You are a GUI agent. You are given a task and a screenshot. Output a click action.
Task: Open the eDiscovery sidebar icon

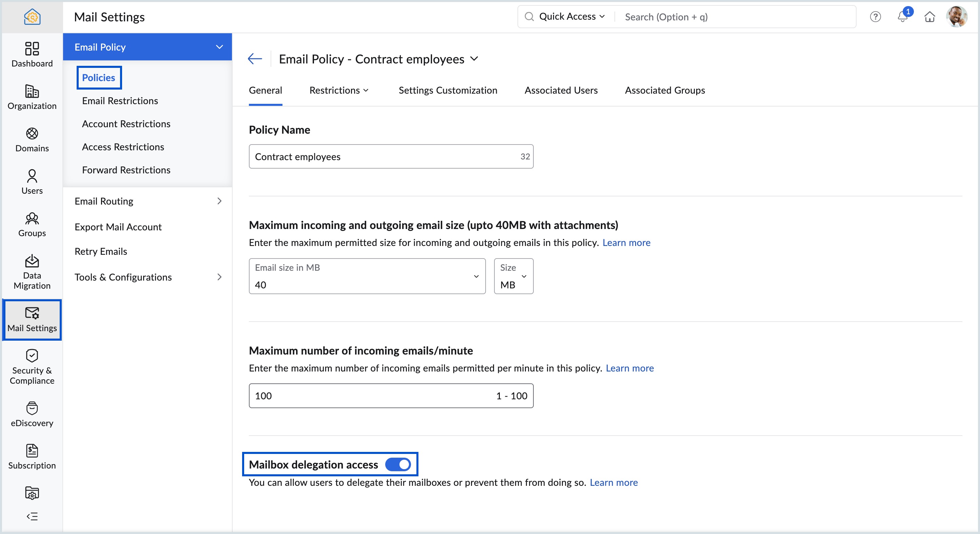pyautogui.click(x=32, y=408)
